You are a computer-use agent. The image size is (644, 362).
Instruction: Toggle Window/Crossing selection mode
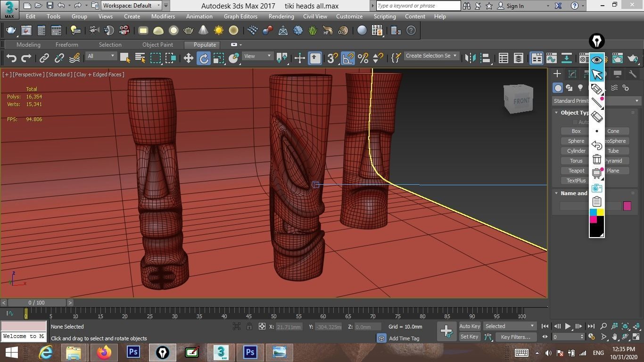171,58
